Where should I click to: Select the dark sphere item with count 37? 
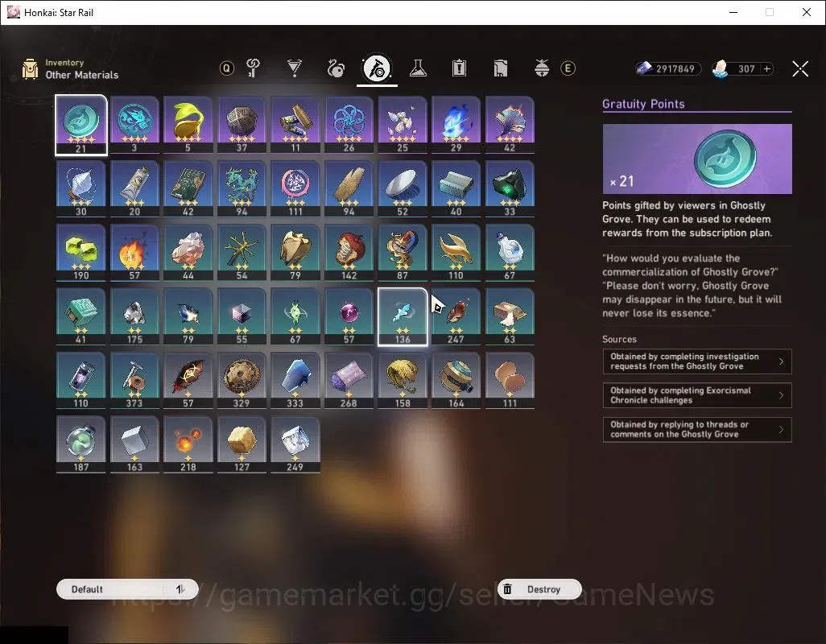click(x=242, y=125)
